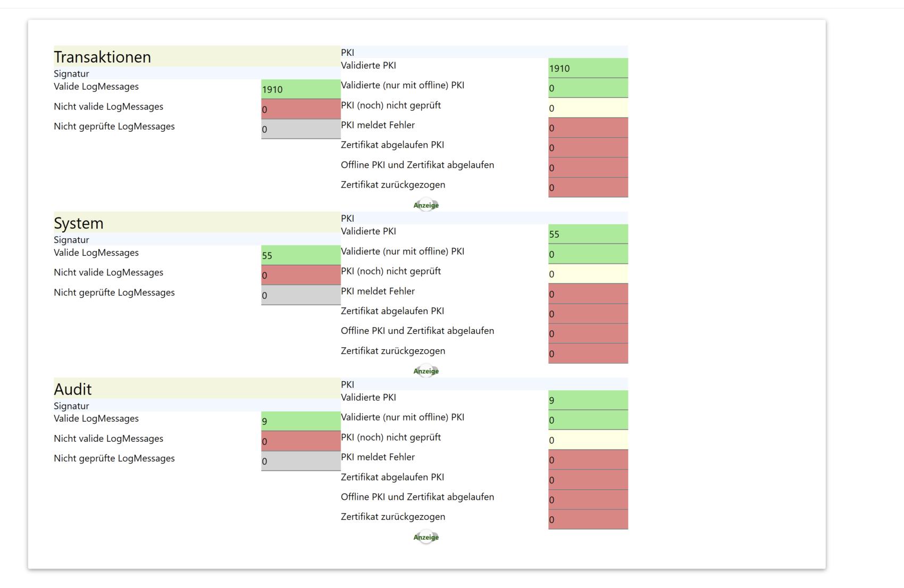Click Audit Validierte PKI value 9

588,400
